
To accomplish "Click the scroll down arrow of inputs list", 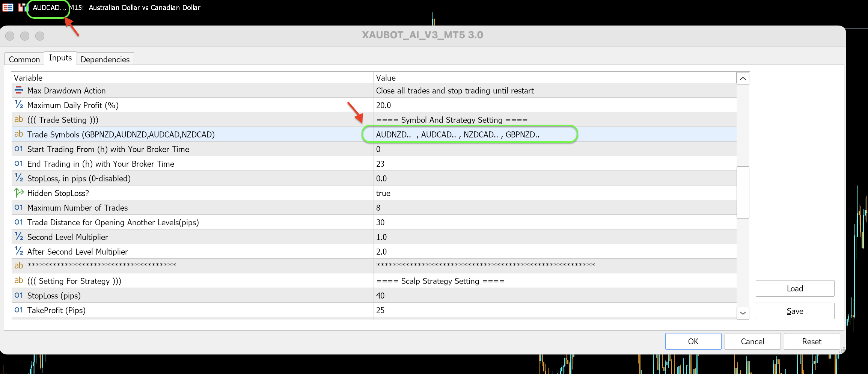I will coord(743,313).
